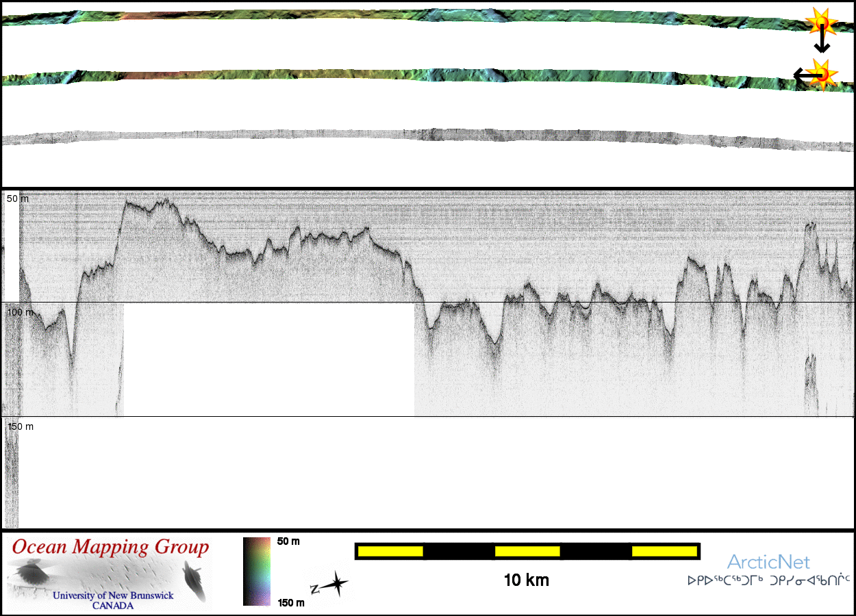
Task: Click the leftmost yellow scale bar segment
Action: (390, 551)
